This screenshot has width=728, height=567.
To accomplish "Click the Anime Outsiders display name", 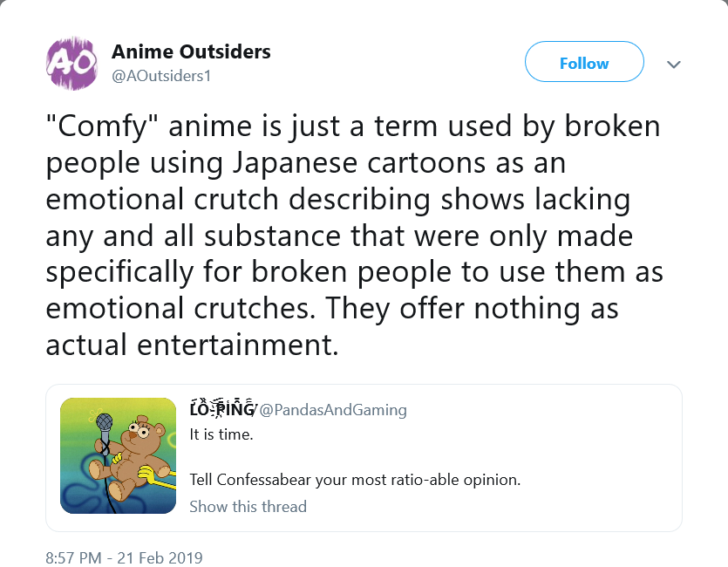I will click(x=191, y=51).
